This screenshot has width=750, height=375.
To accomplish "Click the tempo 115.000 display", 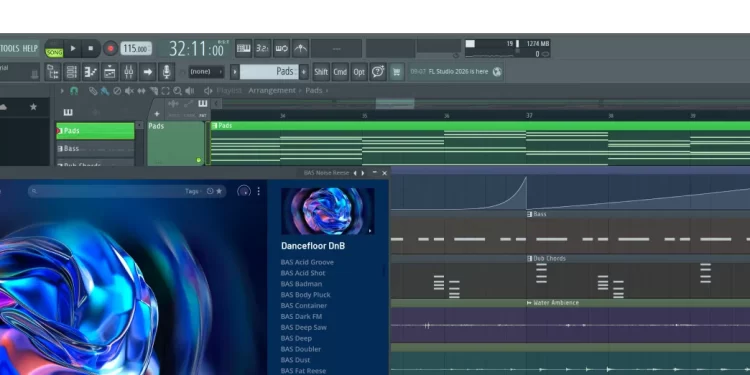I will click(x=136, y=48).
